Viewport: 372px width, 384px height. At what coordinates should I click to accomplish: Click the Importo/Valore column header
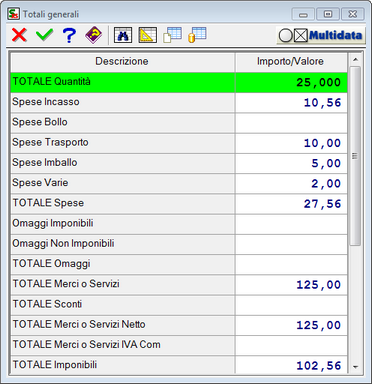click(291, 62)
